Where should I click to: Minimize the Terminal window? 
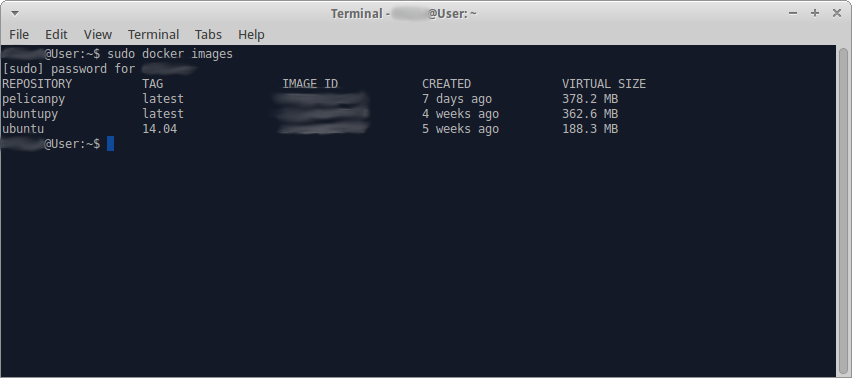(793, 14)
